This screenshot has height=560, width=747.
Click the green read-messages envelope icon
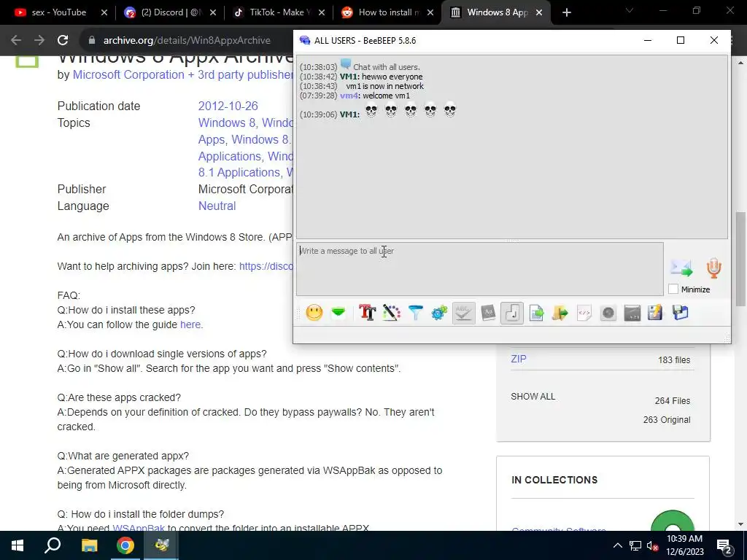point(338,313)
